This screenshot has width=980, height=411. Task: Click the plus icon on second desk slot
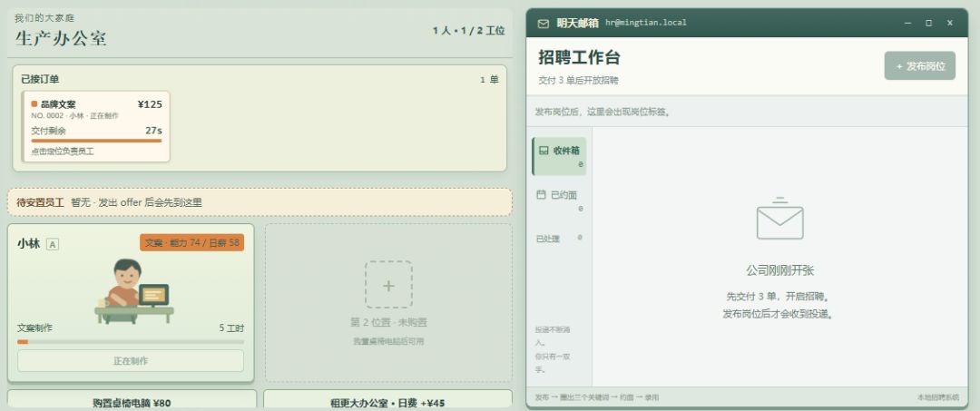[388, 285]
